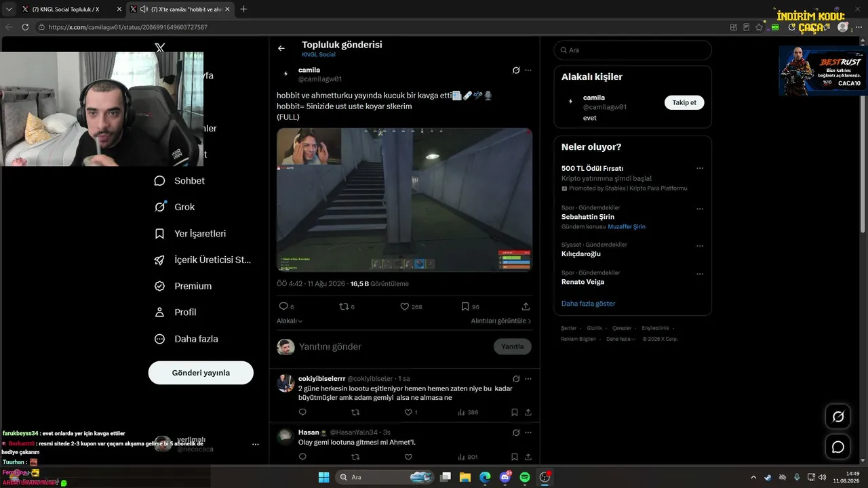Open the Windows Start menu

pos(323,477)
